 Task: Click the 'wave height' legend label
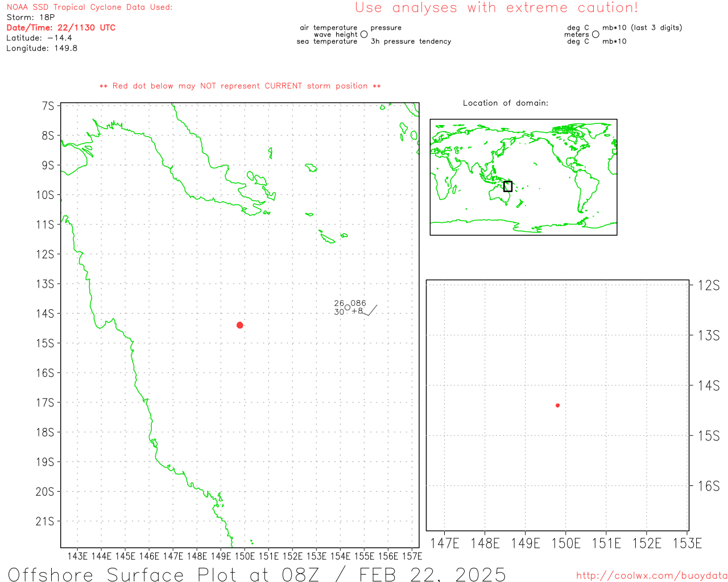tap(336, 35)
